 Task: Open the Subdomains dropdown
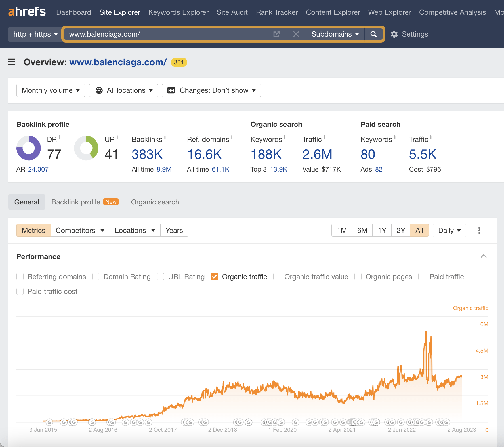coord(335,34)
